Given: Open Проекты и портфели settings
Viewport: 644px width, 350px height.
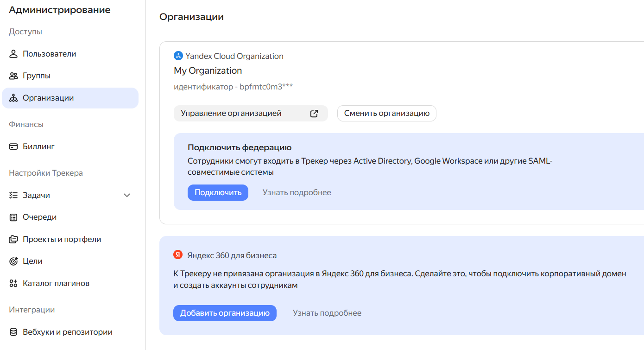Looking at the screenshot, I should click(x=70, y=239).
